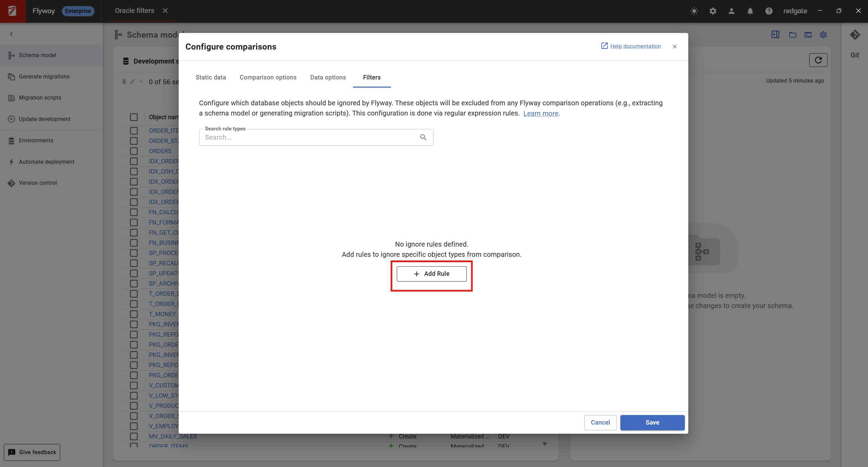Click the theme toggle sun icon
Image resolution: width=868 pixels, height=467 pixels.
click(694, 11)
